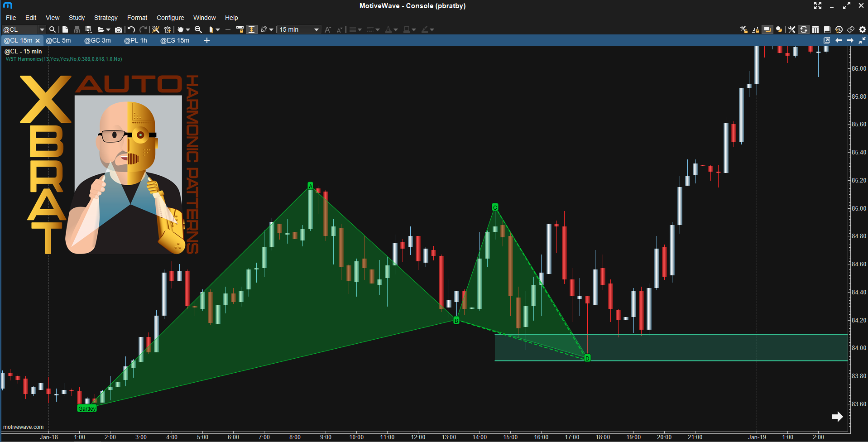Open the Study menu
The image size is (868, 442).
tap(77, 18)
